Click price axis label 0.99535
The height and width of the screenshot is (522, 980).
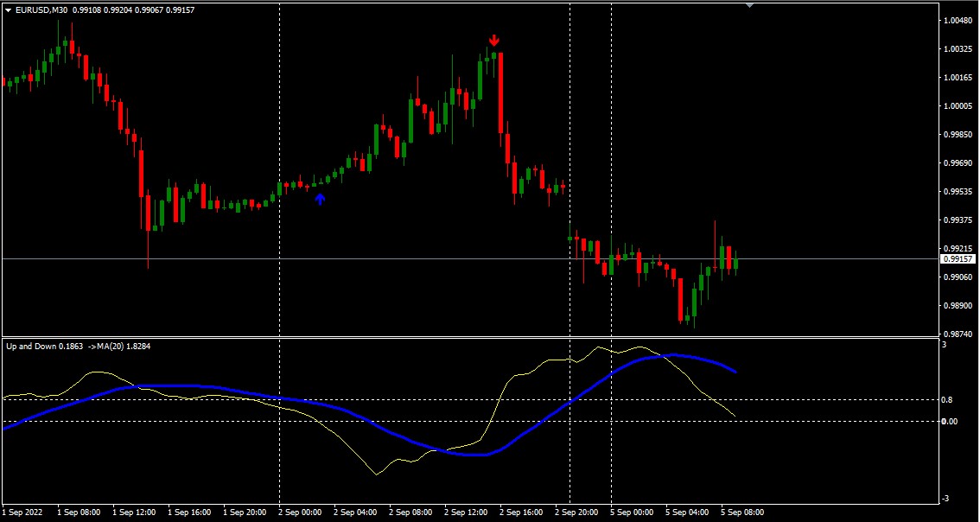point(958,191)
